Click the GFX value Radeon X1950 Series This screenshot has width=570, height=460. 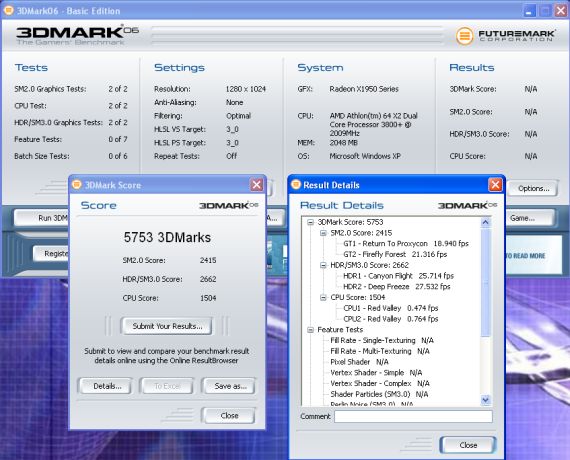[364, 89]
